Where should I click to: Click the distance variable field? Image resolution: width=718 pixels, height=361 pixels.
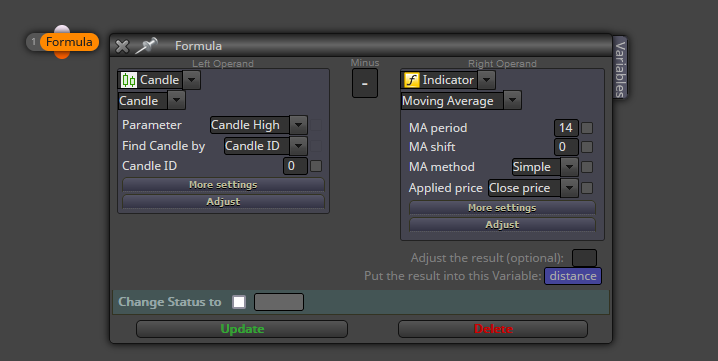tap(573, 276)
